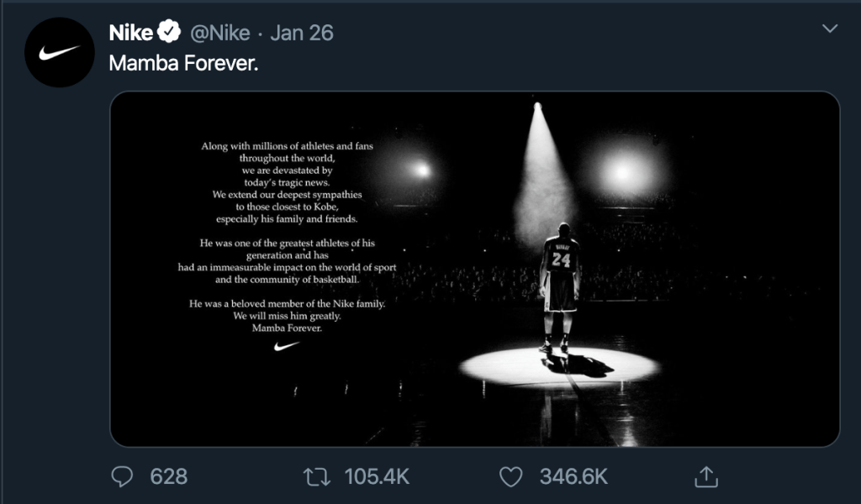This screenshot has height=504, width=861.
Task: Click the 'Mamba Forever.' tweet text
Action: tap(182, 63)
